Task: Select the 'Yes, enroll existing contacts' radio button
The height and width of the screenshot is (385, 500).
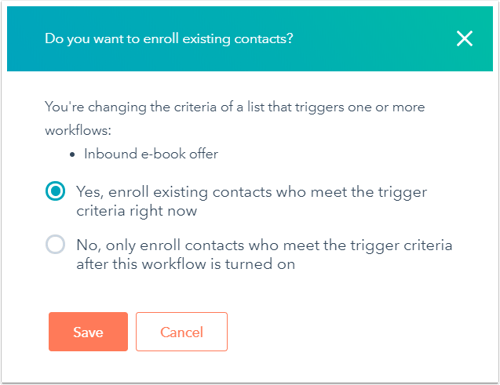Action: 55,191
